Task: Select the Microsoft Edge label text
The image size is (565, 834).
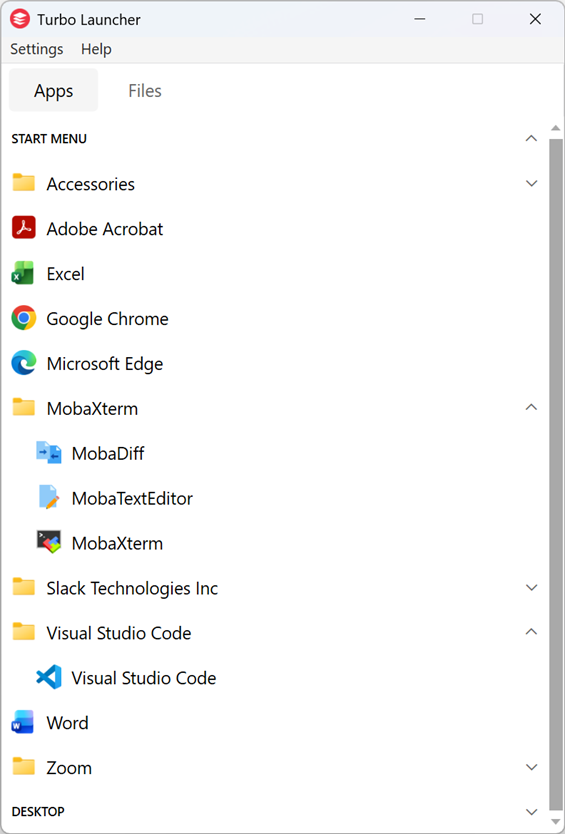Action: (105, 364)
